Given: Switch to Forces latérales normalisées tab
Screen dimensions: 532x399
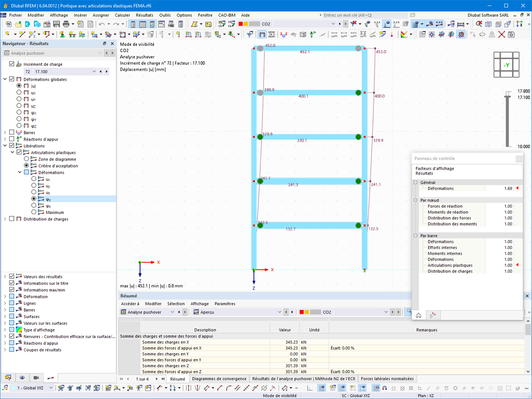Looking at the screenshot, I should click(x=387, y=379).
